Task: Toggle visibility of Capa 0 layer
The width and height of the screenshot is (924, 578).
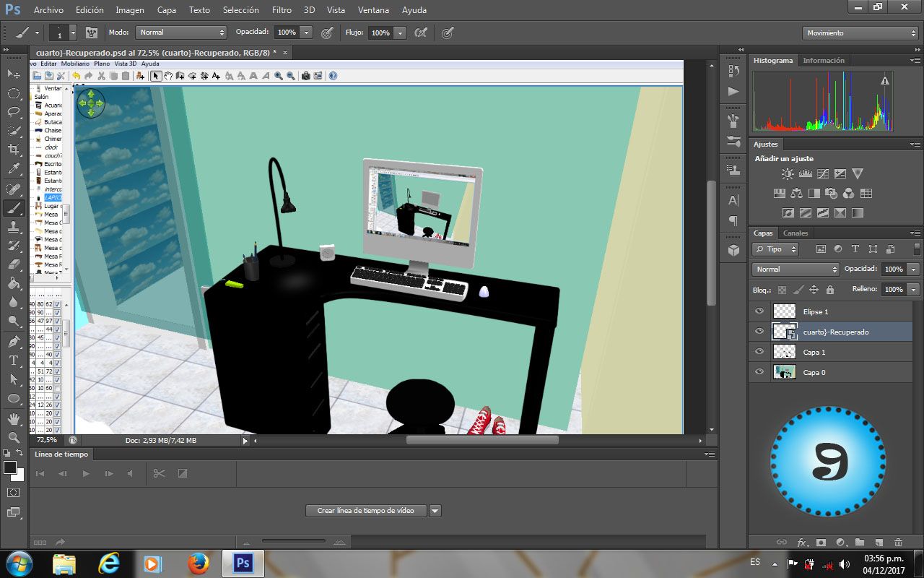Action: pos(759,372)
